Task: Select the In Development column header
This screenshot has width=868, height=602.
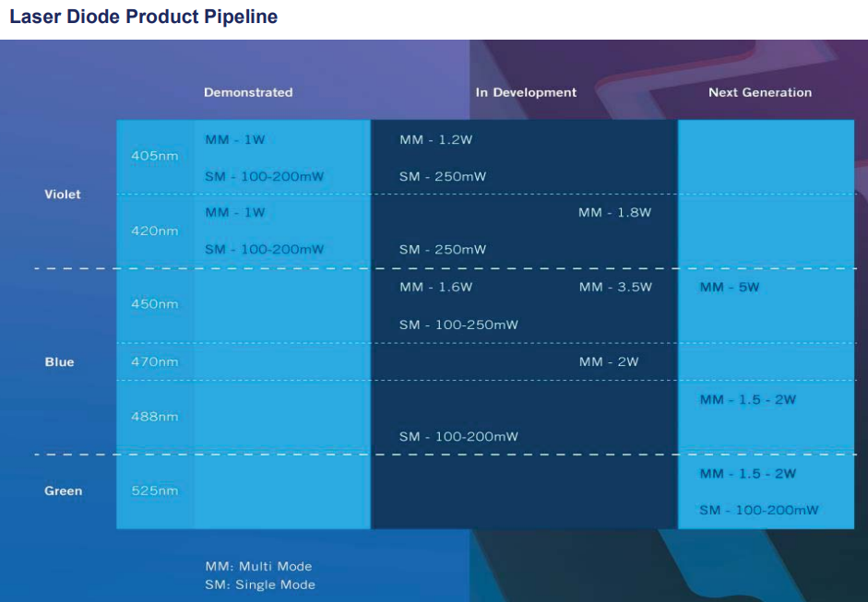Action: [526, 92]
